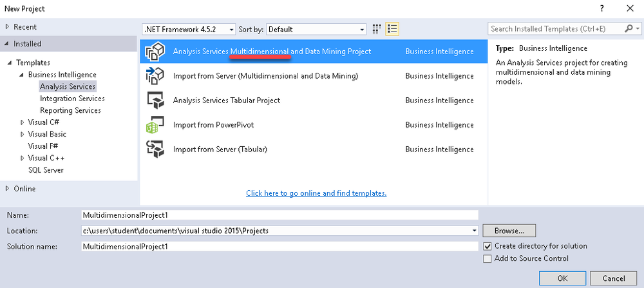Click the Cancel button
The width and height of the screenshot is (644, 288).
tap(614, 278)
